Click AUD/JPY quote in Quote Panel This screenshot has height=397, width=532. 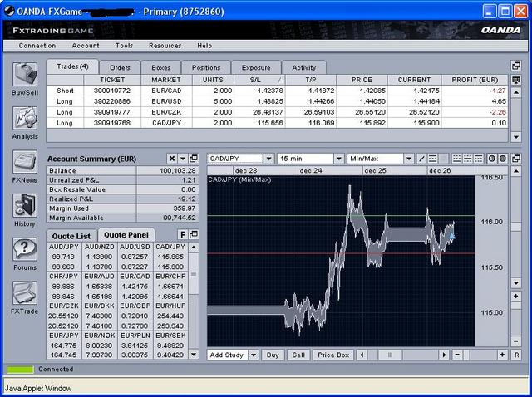(64, 257)
